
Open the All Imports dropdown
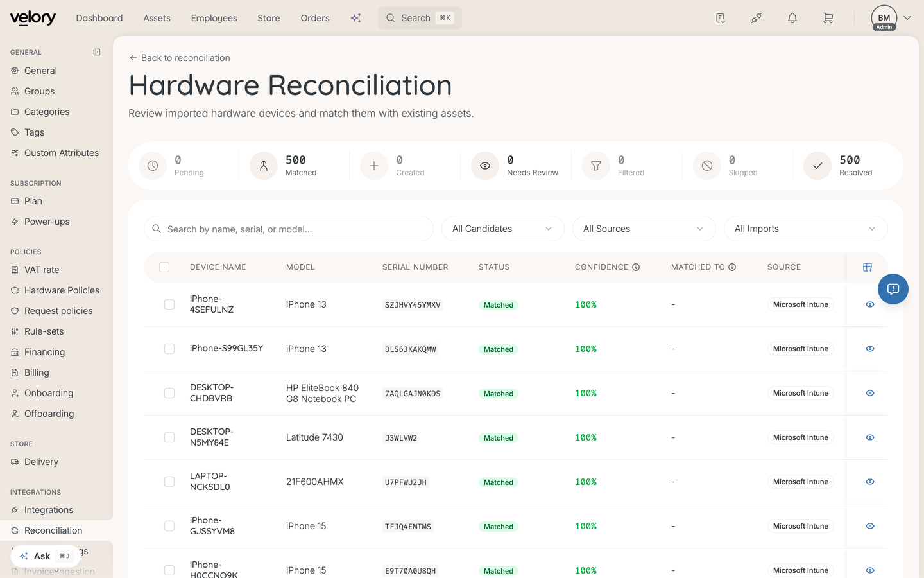805,229
